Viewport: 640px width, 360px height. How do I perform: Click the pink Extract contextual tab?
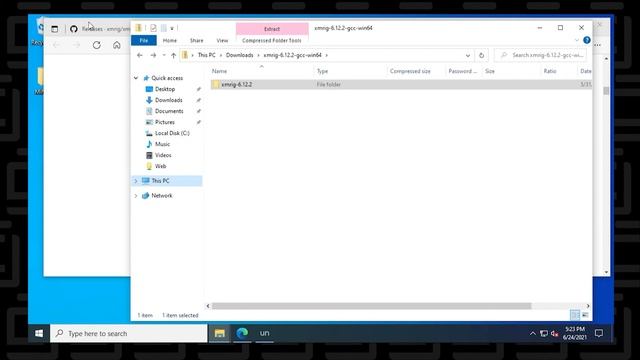[272, 29]
